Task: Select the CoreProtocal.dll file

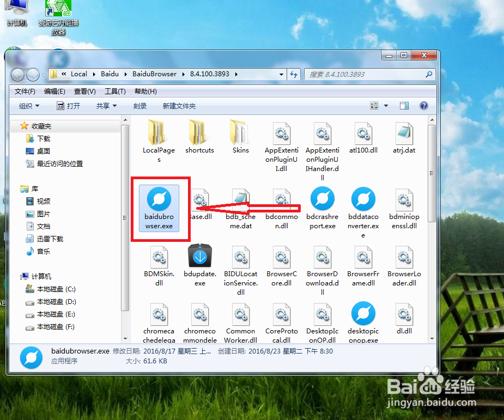Action: click(282, 322)
